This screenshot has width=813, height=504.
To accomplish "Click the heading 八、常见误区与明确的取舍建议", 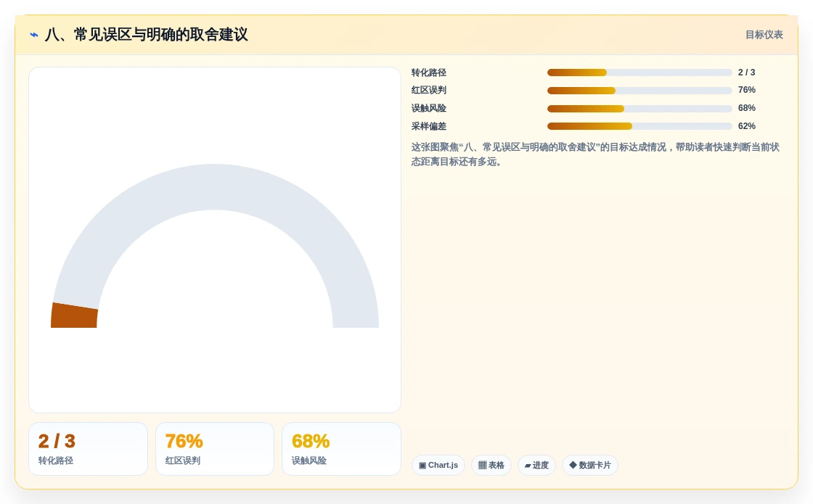I will [146, 35].
